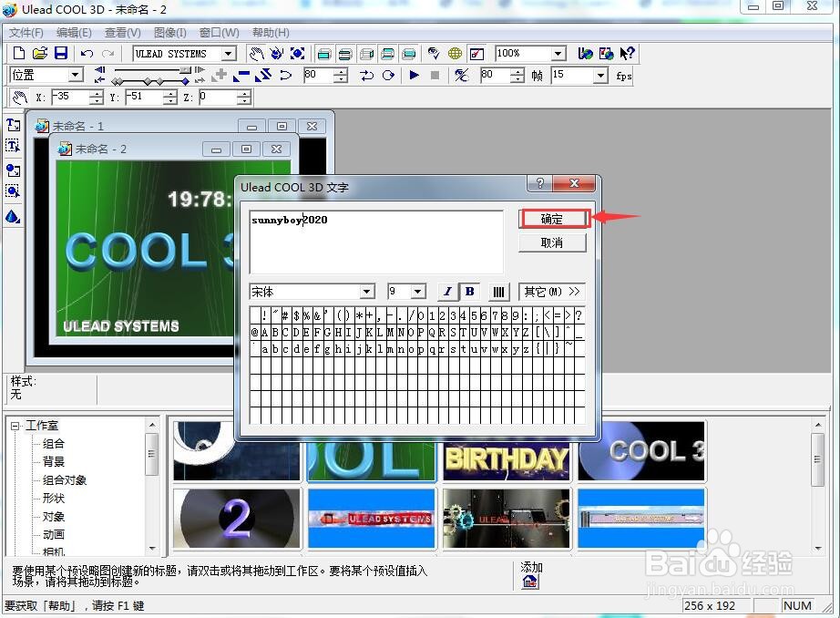The width and height of the screenshot is (840, 618).
Task: Open the 宋体 font dropdown
Action: point(366,292)
